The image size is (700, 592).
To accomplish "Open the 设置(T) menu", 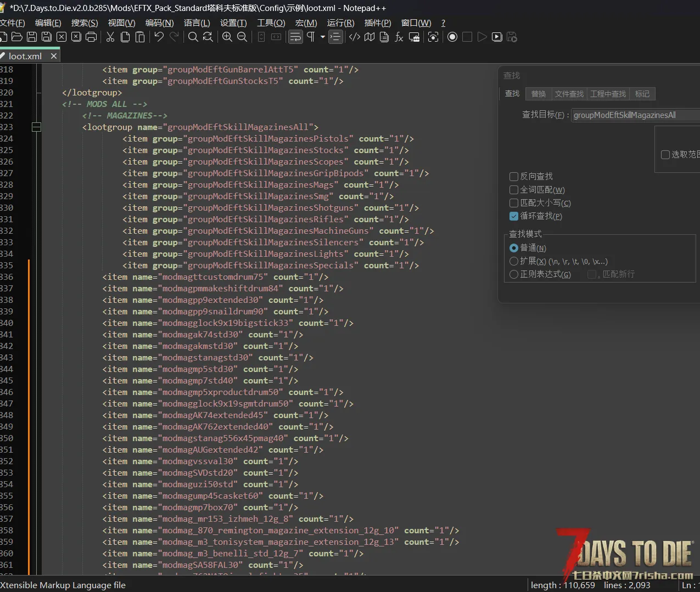I will point(233,22).
